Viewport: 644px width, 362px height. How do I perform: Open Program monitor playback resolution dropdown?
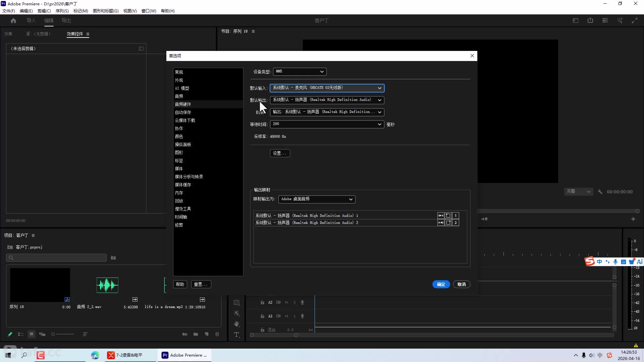(x=579, y=191)
